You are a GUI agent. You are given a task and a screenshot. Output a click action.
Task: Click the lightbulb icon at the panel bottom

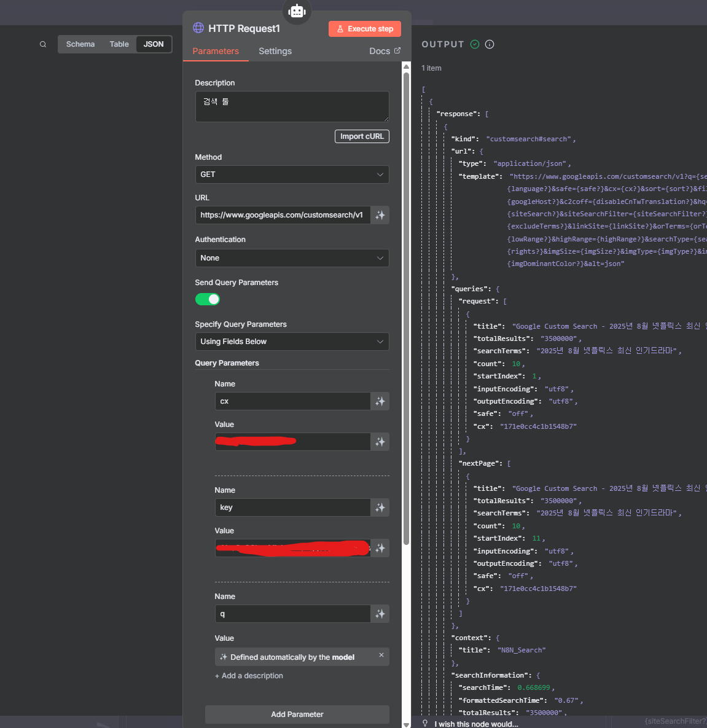point(425,723)
